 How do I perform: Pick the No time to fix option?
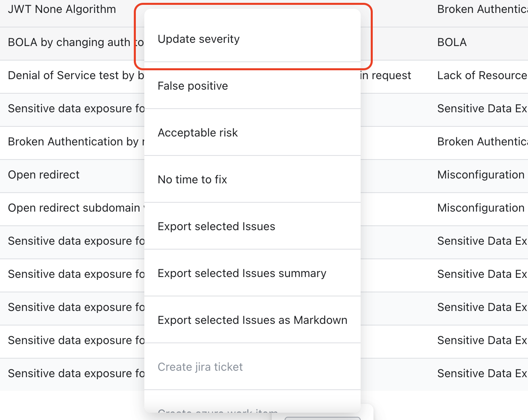click(x=192, y=180)
